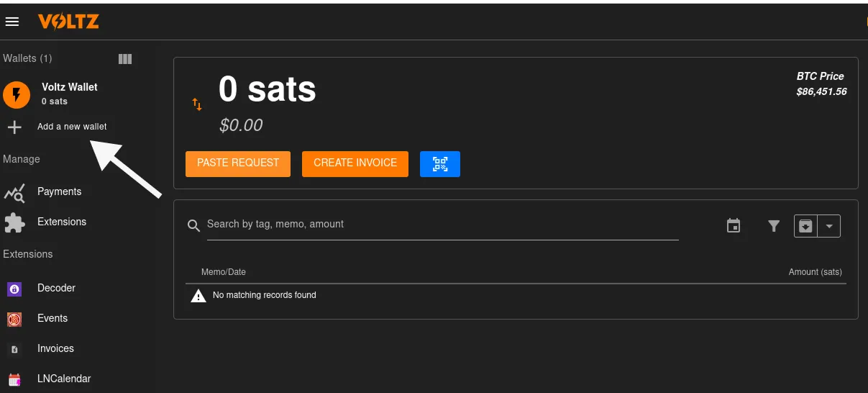This screenshot has width=868, height=393.
Task: Open the calendar date filter
Action: [x=734, y=226]
